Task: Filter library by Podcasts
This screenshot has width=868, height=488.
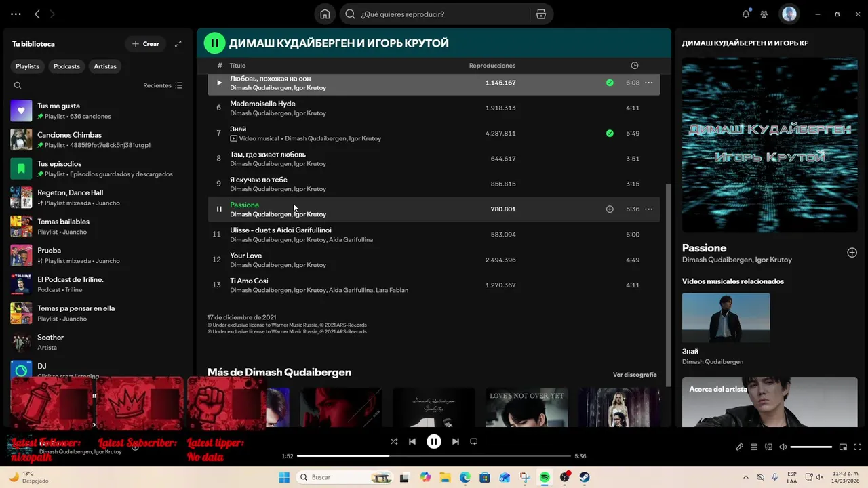Action: click(66, 66)
